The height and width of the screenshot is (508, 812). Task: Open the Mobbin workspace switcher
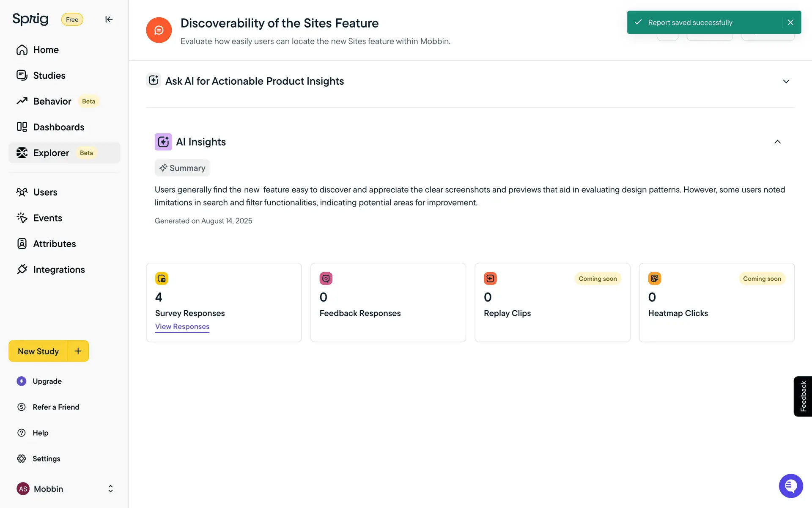110,489
